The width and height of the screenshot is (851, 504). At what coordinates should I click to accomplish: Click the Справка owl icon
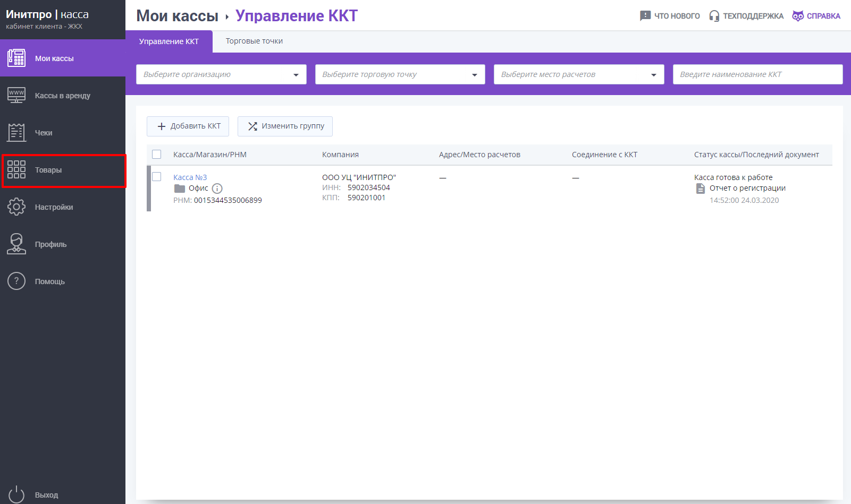(x=798, y=16)
